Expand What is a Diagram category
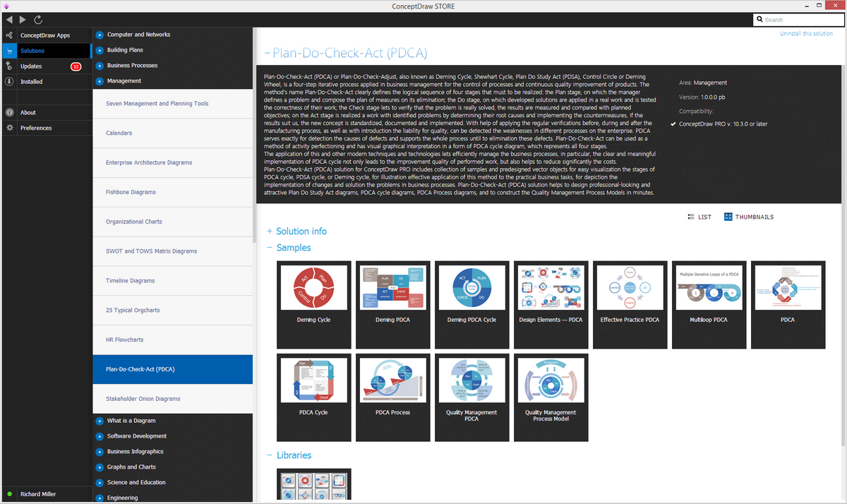 (x=100, y=421)
